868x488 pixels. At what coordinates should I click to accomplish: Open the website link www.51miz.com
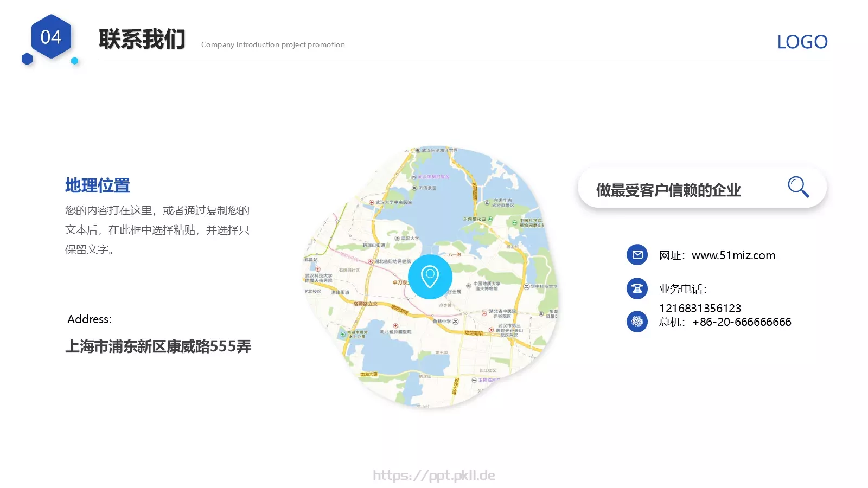733,255
